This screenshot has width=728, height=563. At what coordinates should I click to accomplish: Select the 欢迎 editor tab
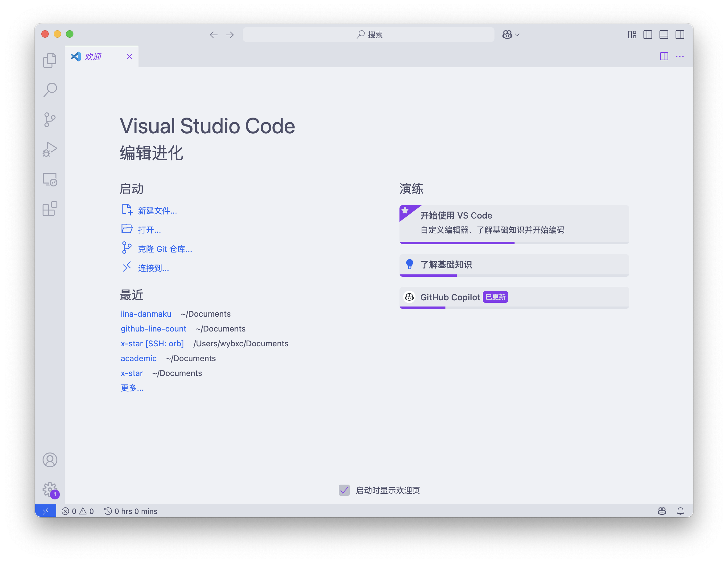click(93, 57)
